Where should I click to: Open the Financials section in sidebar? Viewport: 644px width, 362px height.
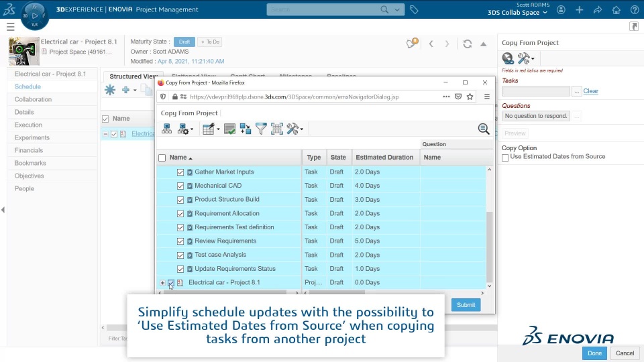(x=28, y=150)
